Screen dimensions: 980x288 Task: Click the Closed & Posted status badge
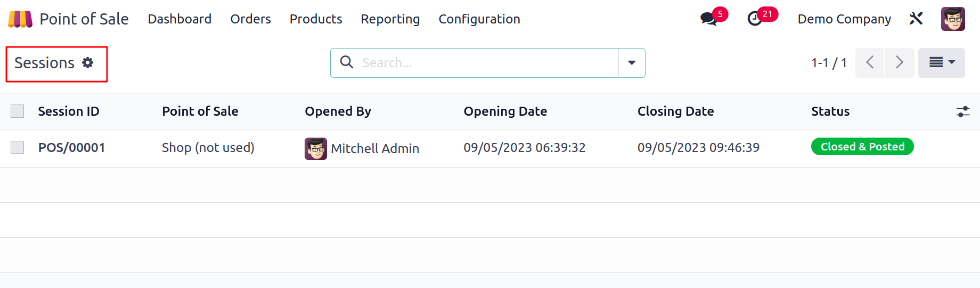coord(862,147)
